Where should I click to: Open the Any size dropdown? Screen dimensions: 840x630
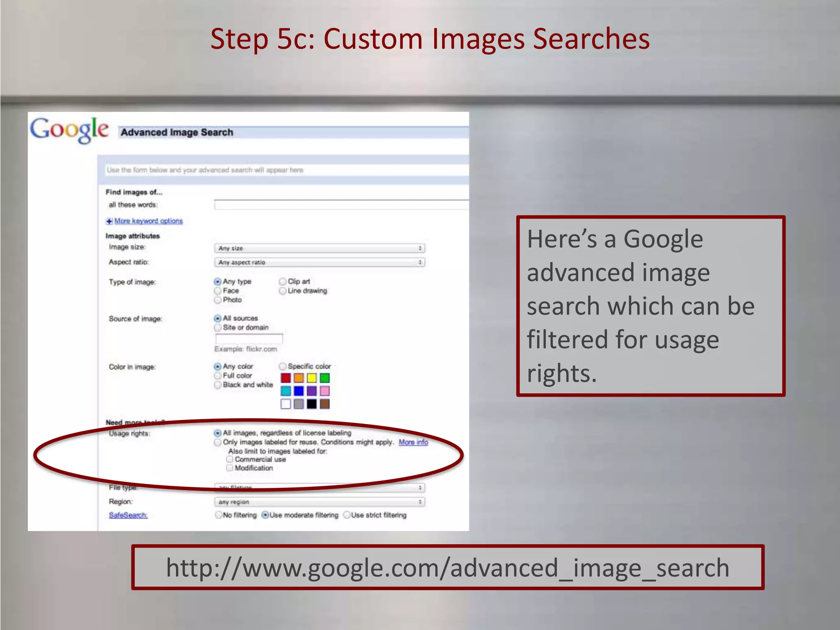pyautogui.click(x=320, y=248)
